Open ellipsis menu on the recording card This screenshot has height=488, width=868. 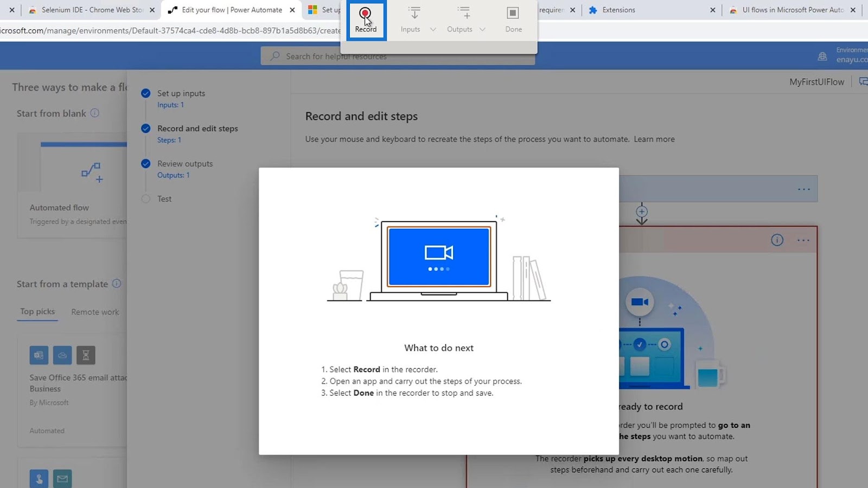click(x=803, y=240)
